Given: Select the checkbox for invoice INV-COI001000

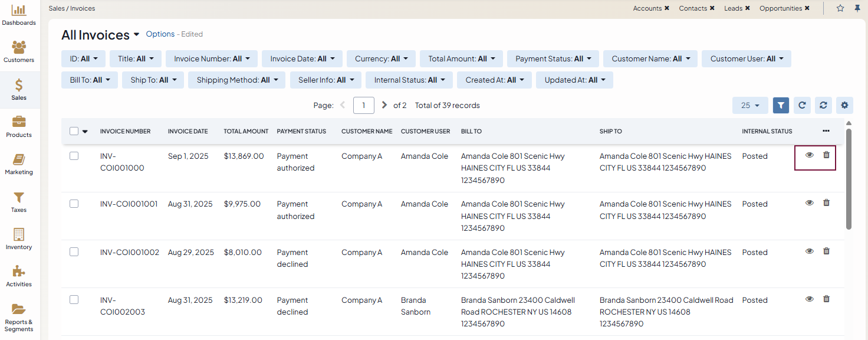Looking at the screenshot, I should pos(74,156).
